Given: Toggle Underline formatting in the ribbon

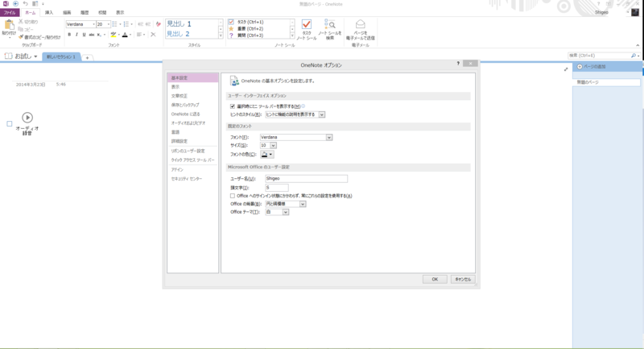Looking at the screenshot, I should point(84,35).
